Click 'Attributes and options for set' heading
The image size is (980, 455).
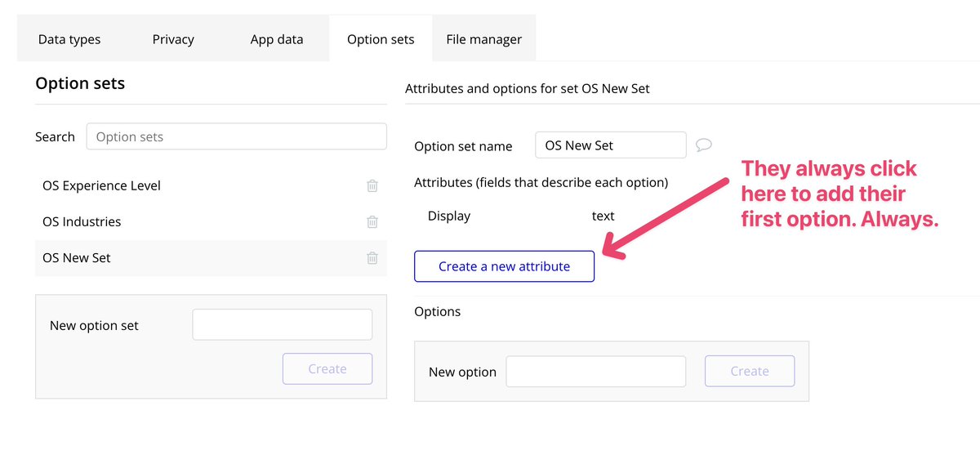528,88
